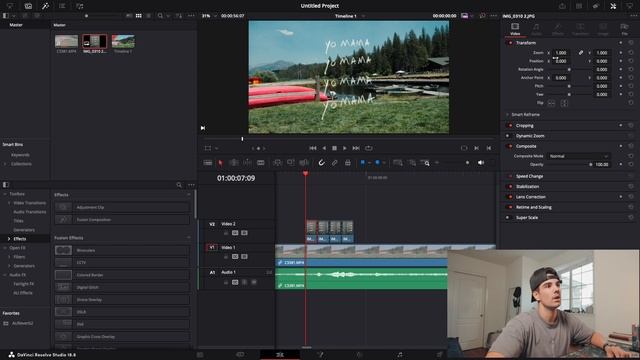This screenshot has width=640, height=360.
Task: Toggle the Dynamic Zoom enable switch
Action: 508,136
